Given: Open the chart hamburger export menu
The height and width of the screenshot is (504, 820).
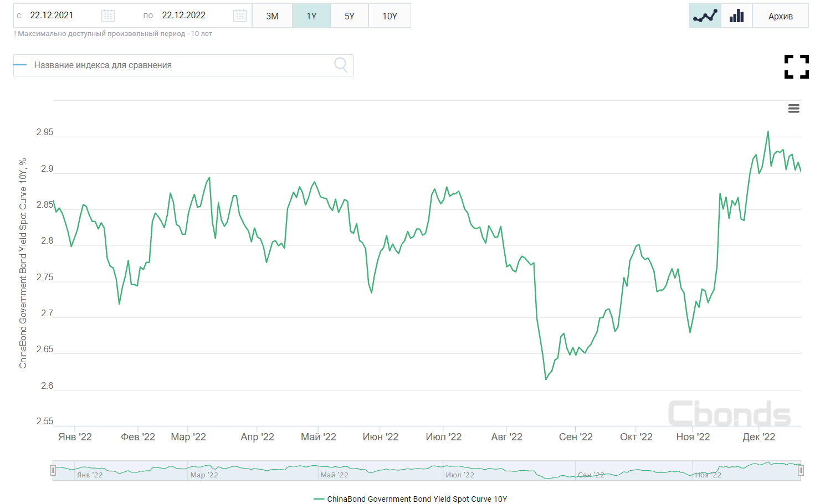Looking at the screenshot, I should click(794, 109).
